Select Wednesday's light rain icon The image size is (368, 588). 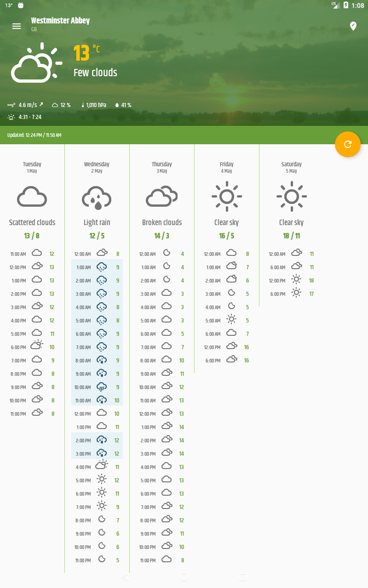click(97, 198)
